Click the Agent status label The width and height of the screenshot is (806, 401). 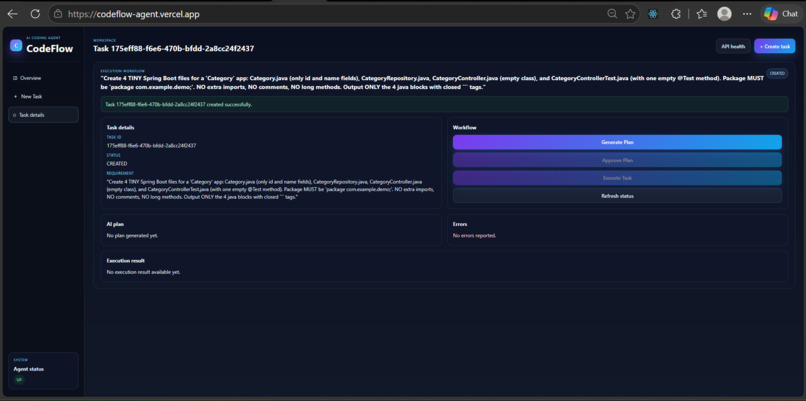28,369
